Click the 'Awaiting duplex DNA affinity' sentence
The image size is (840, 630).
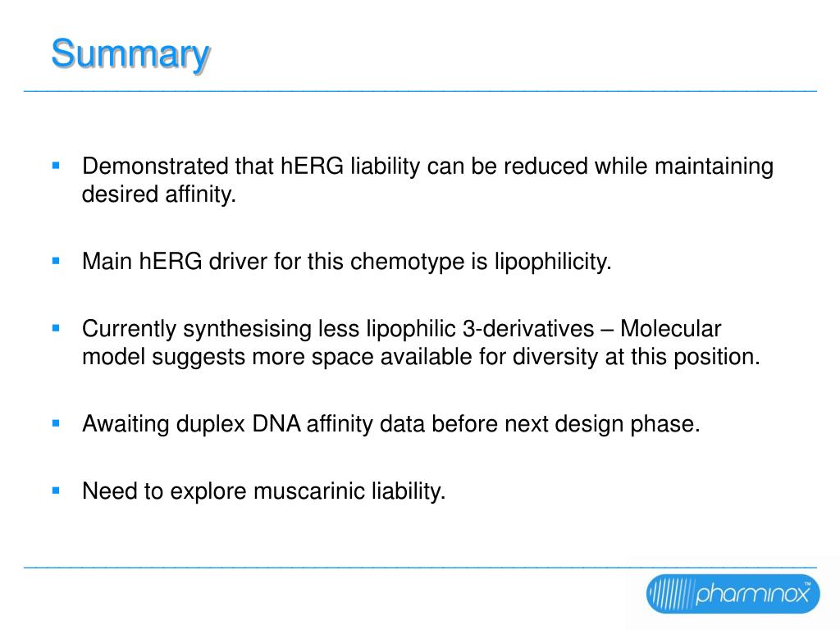point(391,424)
